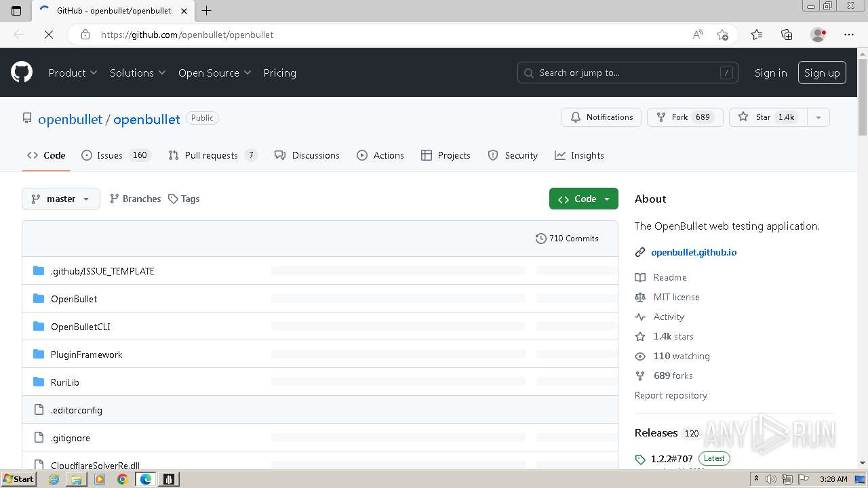The height and width of the screenshot is (488, 868).
Task: View the Branches list
Action: tap(135, 199)
